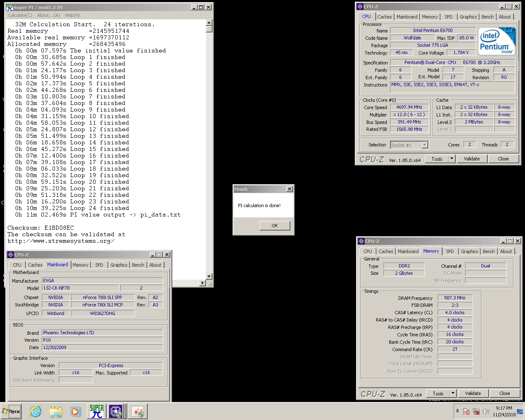This screenshot has width=525, height=420.
Task: Open Help(H) menu in Super PI
Action: click(72, 15)
